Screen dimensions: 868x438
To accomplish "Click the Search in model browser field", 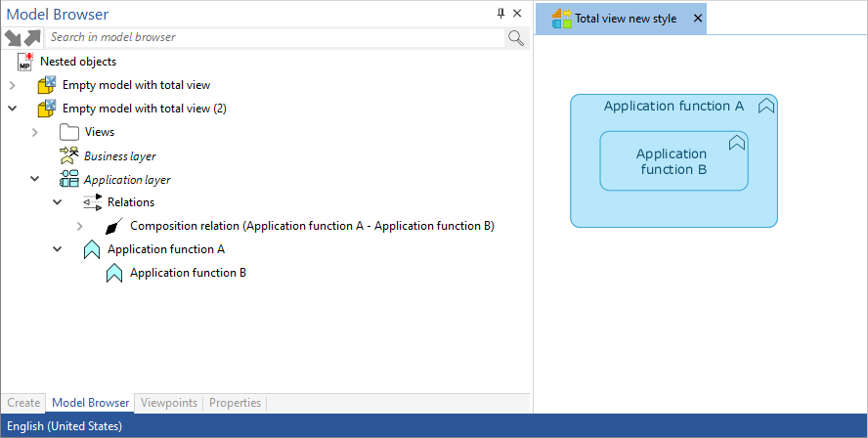I will click(274, 37).
